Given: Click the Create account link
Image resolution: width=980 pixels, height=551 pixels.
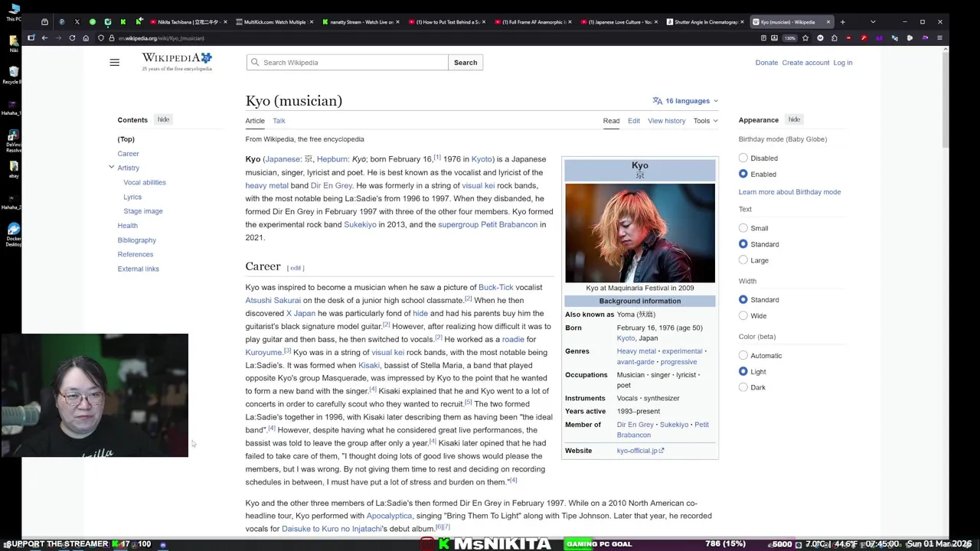Looking at the screenshot, I should click(805, 63).
